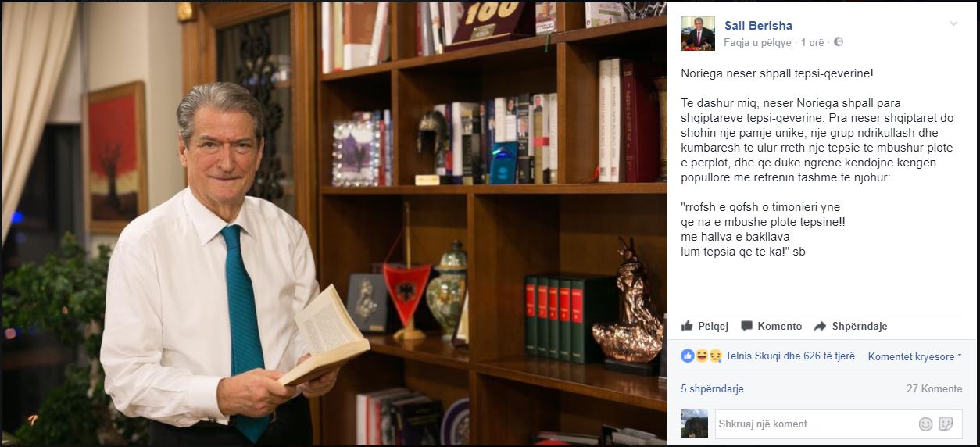Screen dimensions: 980x447
Task: Open the '1 orë' timestamp link
Action: pos(814,42)
